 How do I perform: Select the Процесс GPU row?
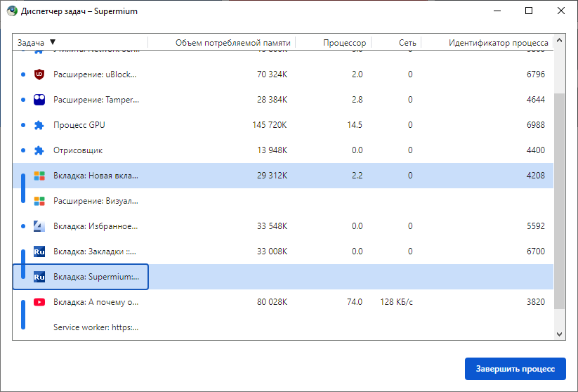pos(283,125)
